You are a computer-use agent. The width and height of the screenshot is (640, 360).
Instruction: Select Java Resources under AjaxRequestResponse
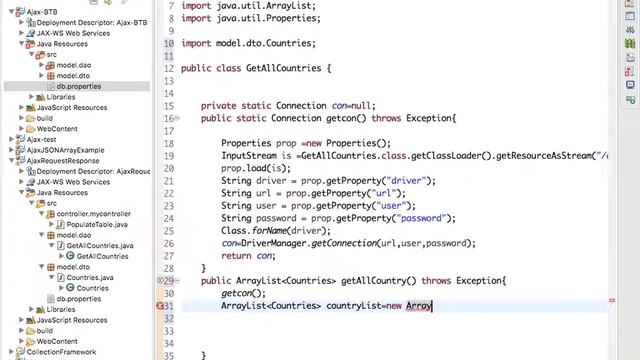(x=62, y=192)
